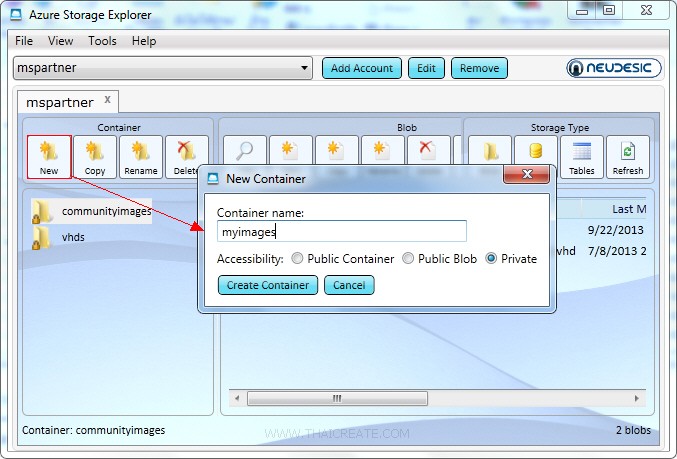Switch to Tables storage type
This screenshot has height=459, width=677.
(582, 157)
